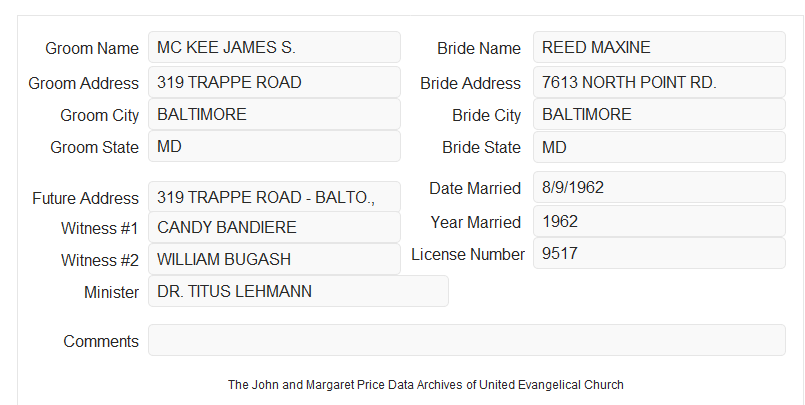Focus the Date Married field

(x=659, y=187)
